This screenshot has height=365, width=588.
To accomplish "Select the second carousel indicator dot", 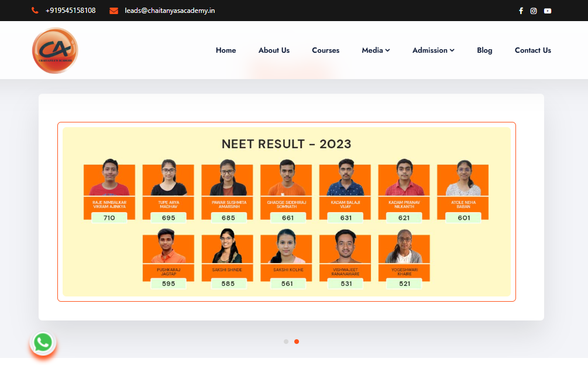I will pyautogui.click(x=296, y=341).
